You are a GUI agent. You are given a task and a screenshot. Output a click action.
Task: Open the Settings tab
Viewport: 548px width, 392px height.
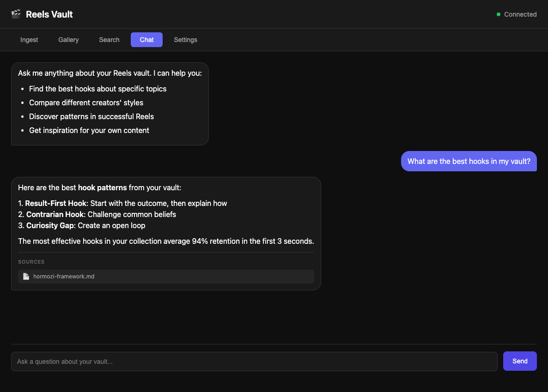185,40
